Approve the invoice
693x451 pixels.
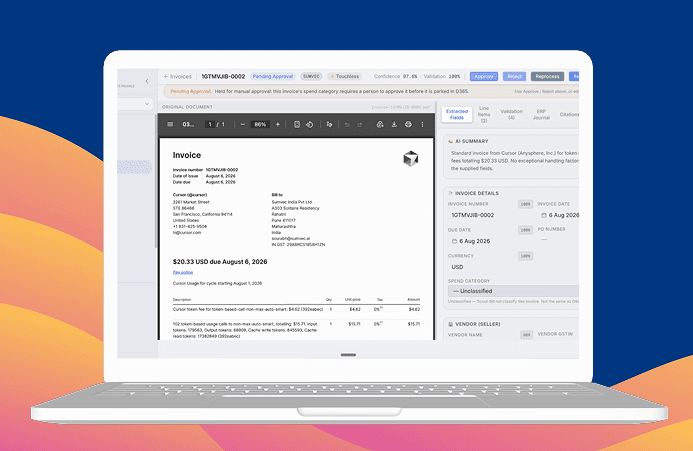click(x=484, y=76)
